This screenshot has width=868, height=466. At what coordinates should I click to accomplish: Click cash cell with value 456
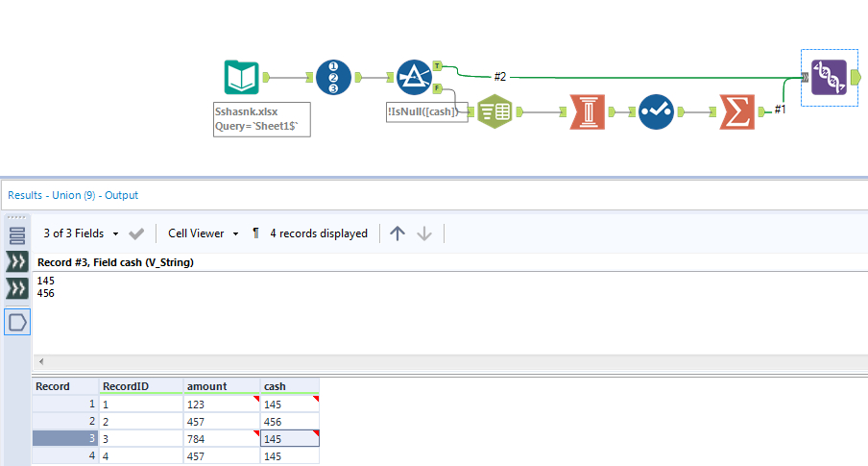[x=290, y=421]
